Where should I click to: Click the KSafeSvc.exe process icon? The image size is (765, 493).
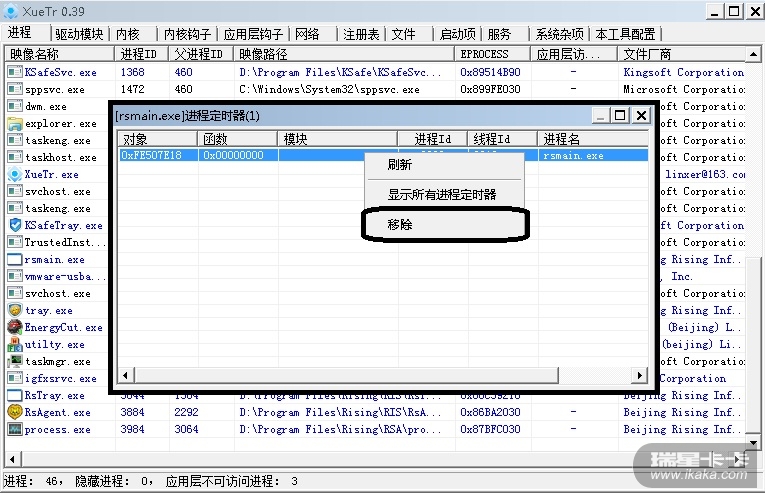click(x=15, y=72)
